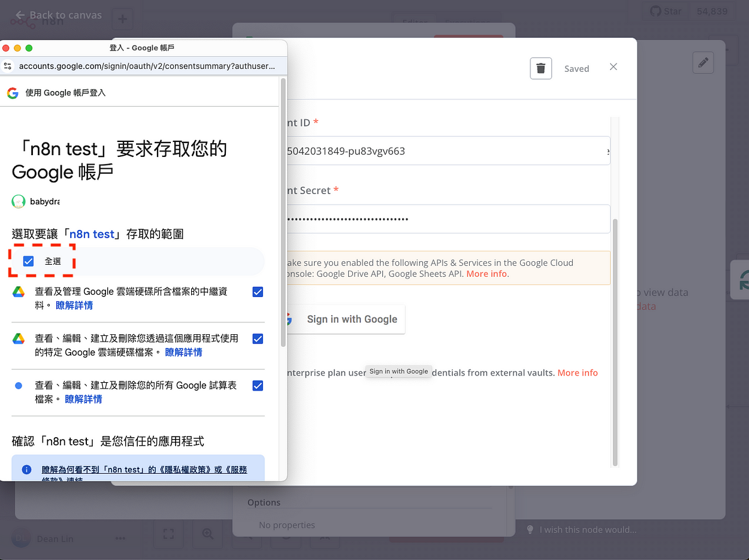Click the Saved status text
The image size is (749, 560).
576,69
